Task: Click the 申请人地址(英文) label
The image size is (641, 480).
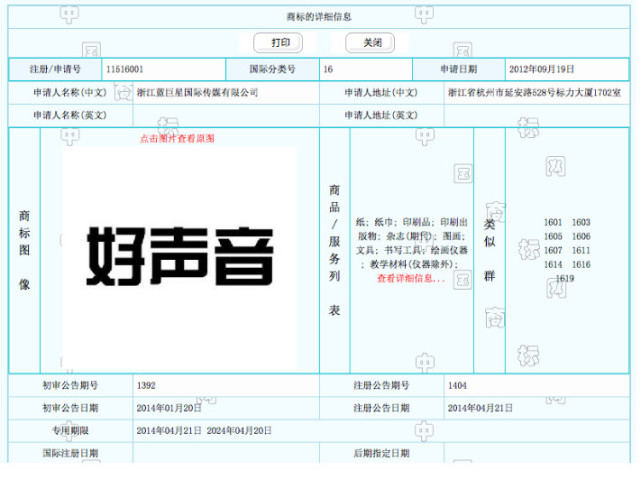Action: point(381,115)
